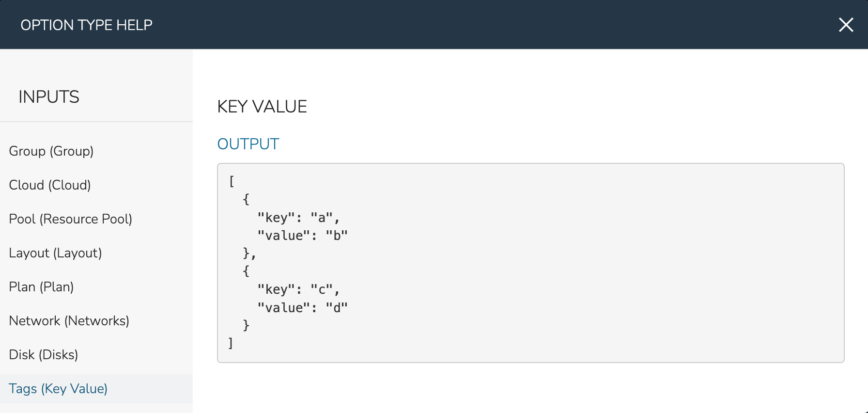Show Pool (Resource Pool) help
Screen dimensions: 868x413
pos(71,219)
